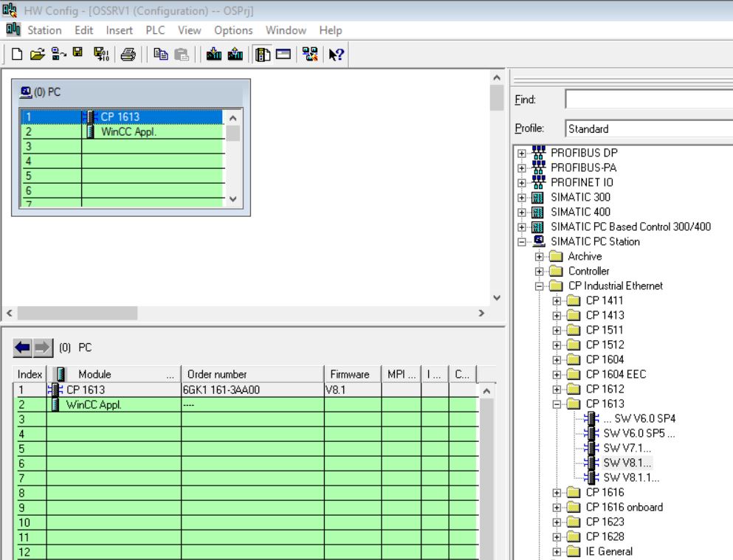Click the Print toolbar icon
The image size is (733, 560).
pos(128,54)
